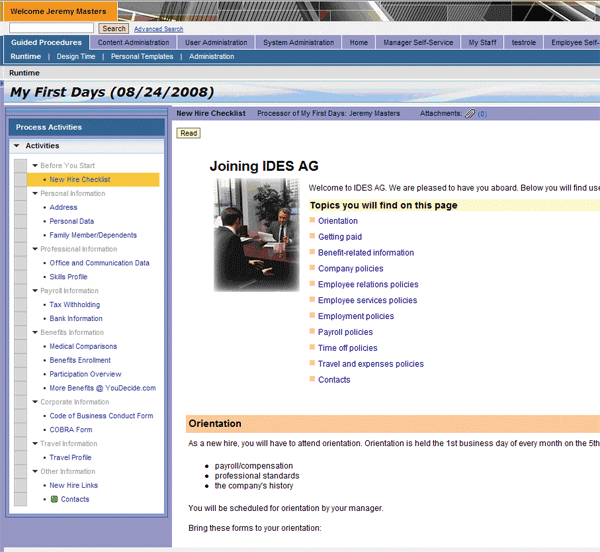The image size is (600, 552).
Task: Open the System Administration tab
Action: pos(298,42)
